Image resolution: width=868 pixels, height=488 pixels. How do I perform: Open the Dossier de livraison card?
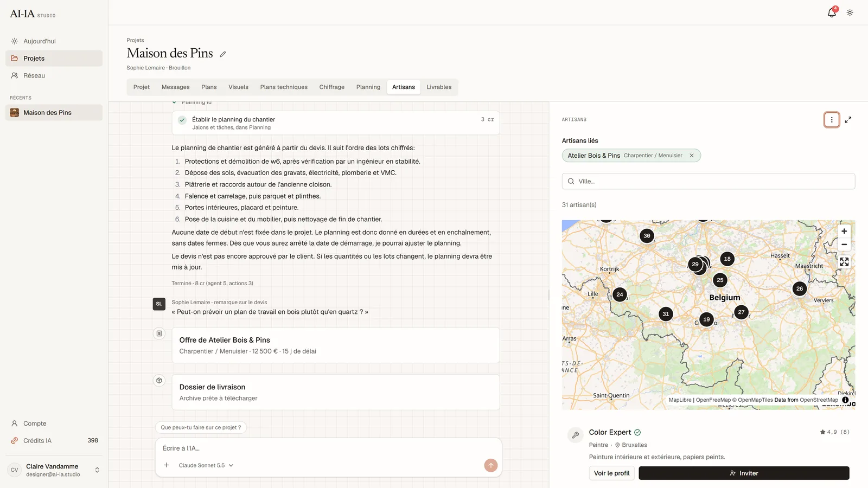[x=336, y=392]
